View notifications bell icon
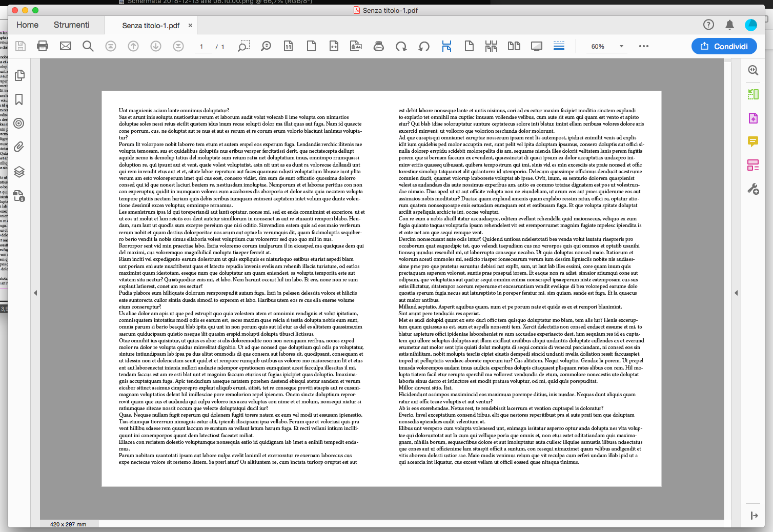Image resolution: width=773 pixels, height=532 pixels. click(730, 25)
